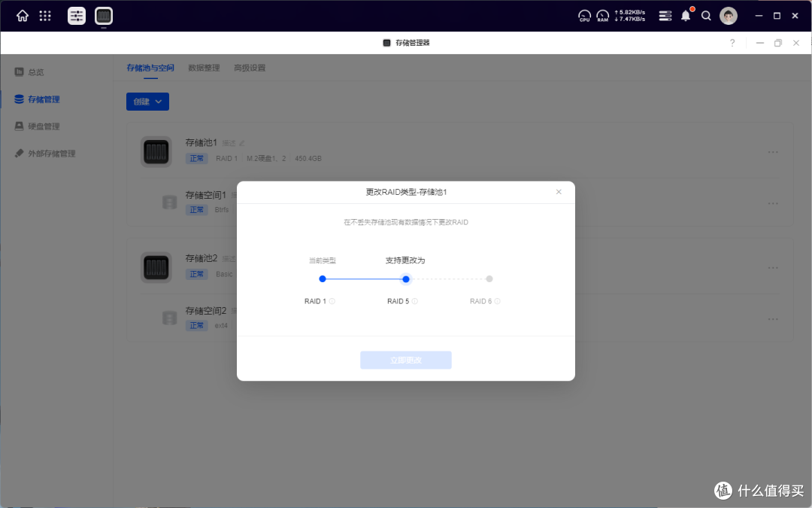This screenshot has width=812, height=508.
Task: Select 存储管理 in sidebar
Action: (37, 99)
